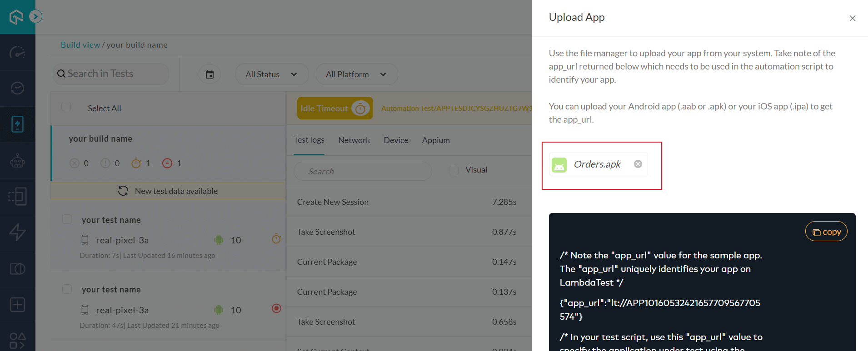Tick the first test's checkbox

pos(67,219)
